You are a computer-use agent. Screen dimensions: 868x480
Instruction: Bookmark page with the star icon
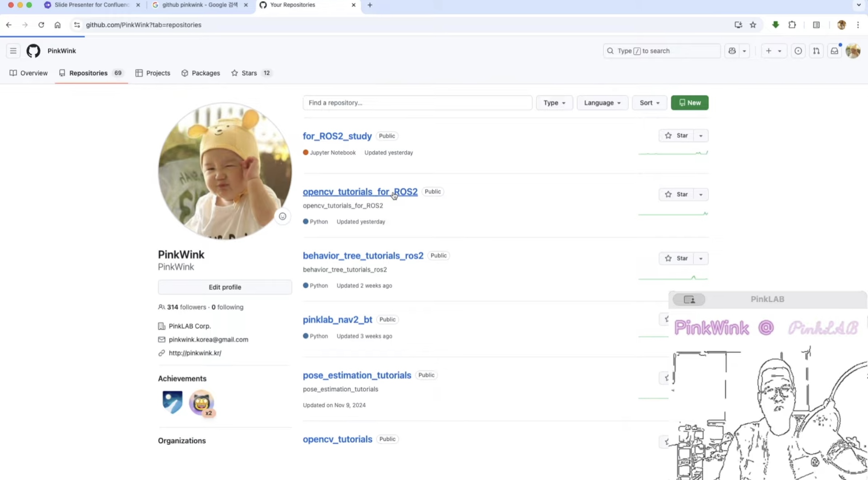(x=753, y=25)
